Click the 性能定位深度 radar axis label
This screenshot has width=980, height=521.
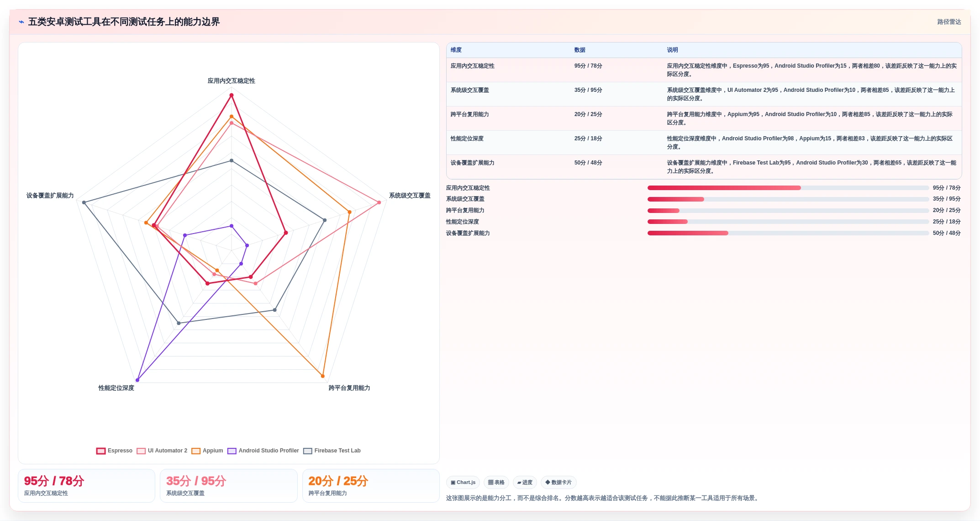click(x=116, y=388)
